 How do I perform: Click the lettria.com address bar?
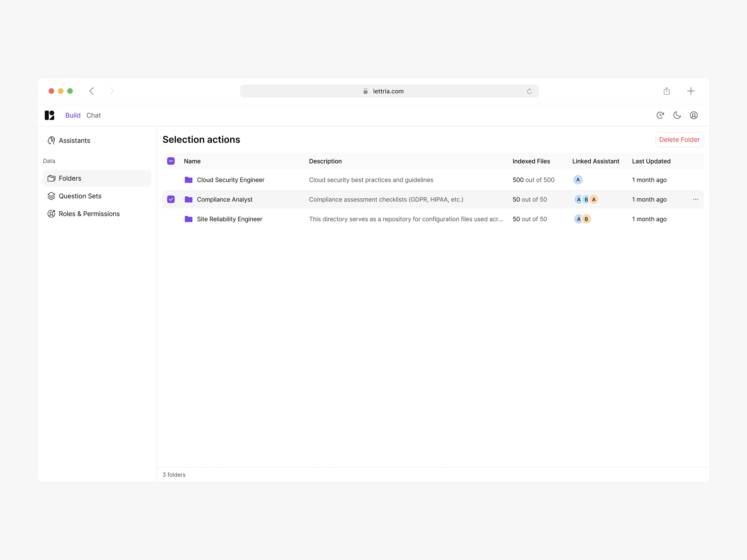(388, 91)
